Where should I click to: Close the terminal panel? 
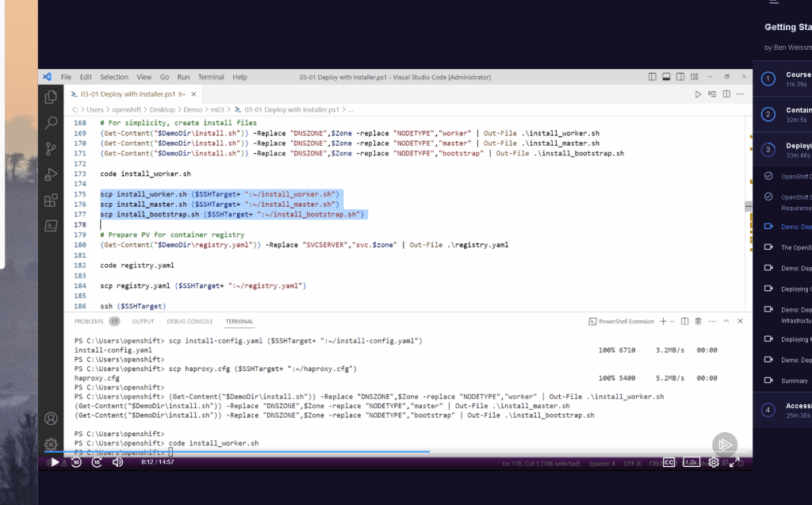(740, 322)
